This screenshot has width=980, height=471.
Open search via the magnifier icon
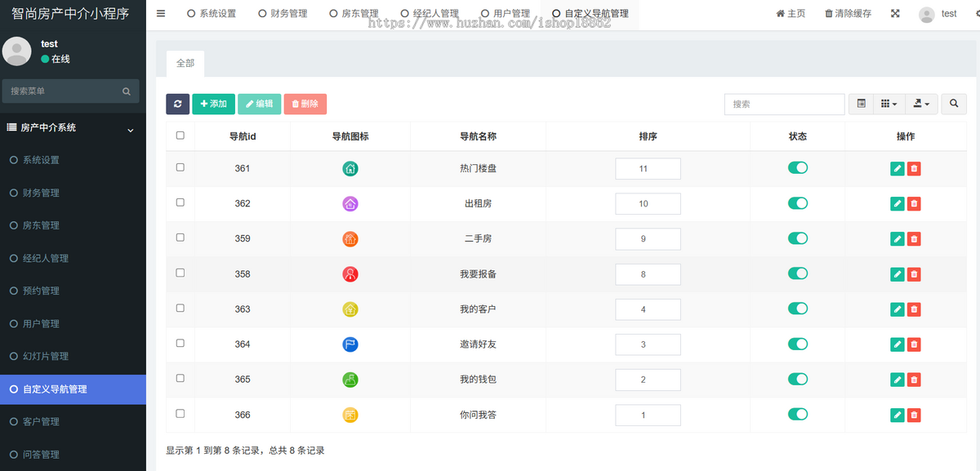[x=953, y=104]
